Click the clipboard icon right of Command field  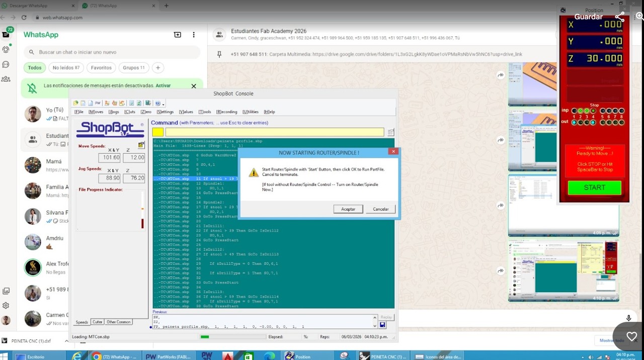(391, 132)
